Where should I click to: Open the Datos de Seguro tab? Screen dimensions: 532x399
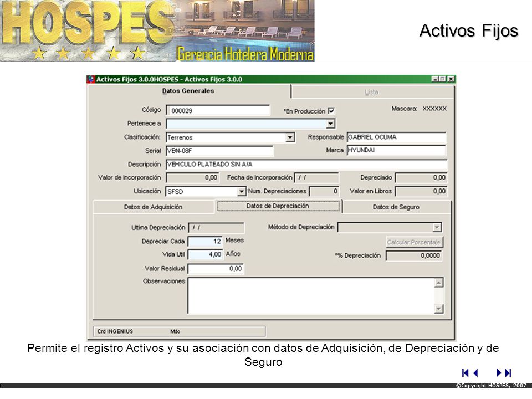[x=396, y=207]
